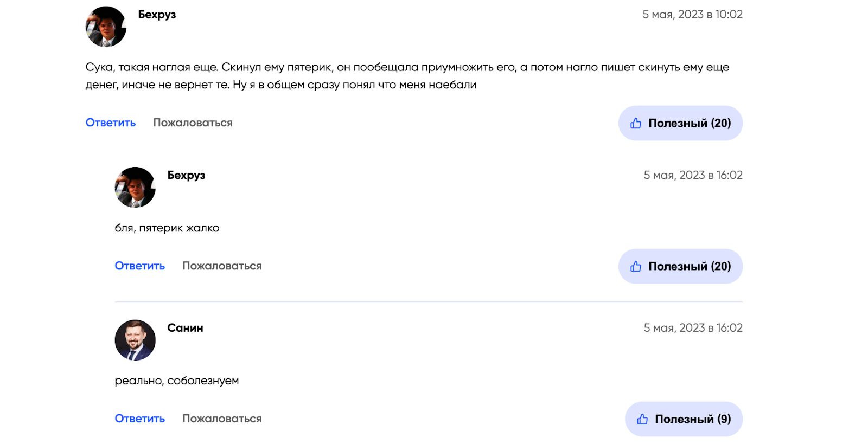Click the timestamp "5 мая, 2023 в 10:02"
The width and height of the screenshot is (868, 444).
pyautogui.click(x=692, y=15)
